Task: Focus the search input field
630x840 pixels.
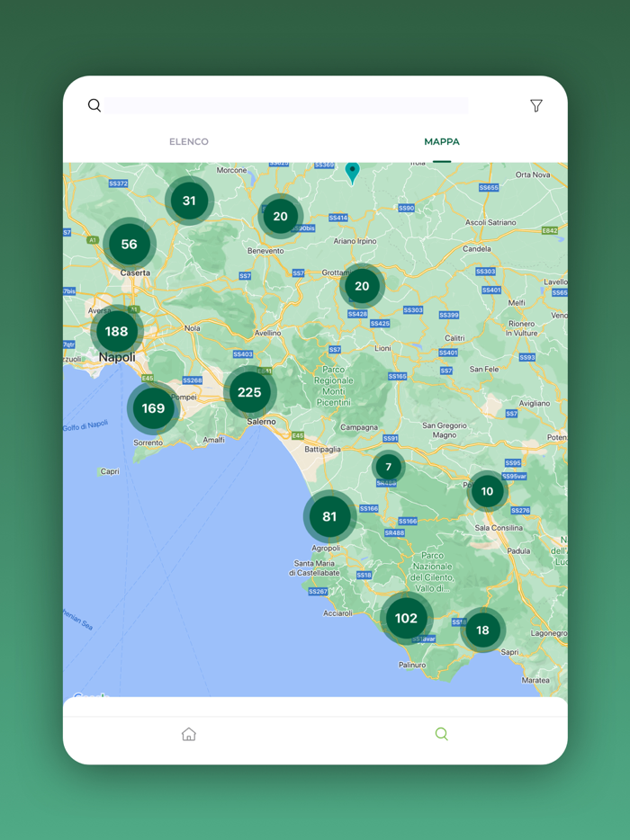Action: (286, 105)
